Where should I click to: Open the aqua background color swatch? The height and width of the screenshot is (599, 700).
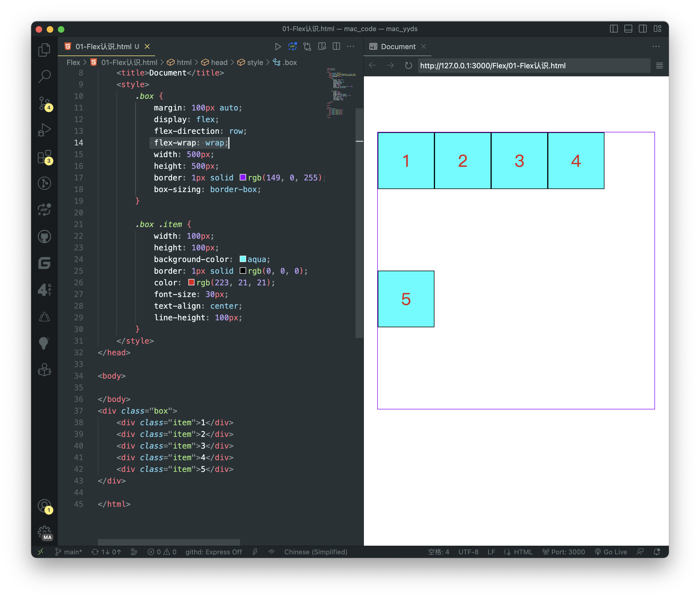(242, 259)
